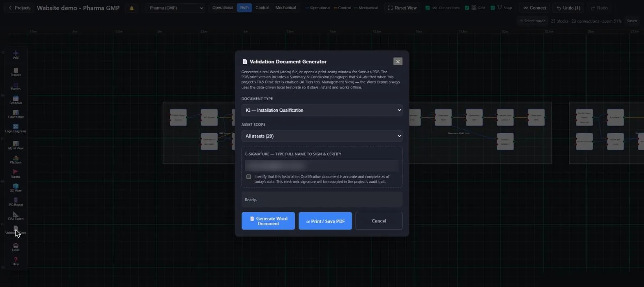Open the Mgmt View panel

(x=16, y=146)
